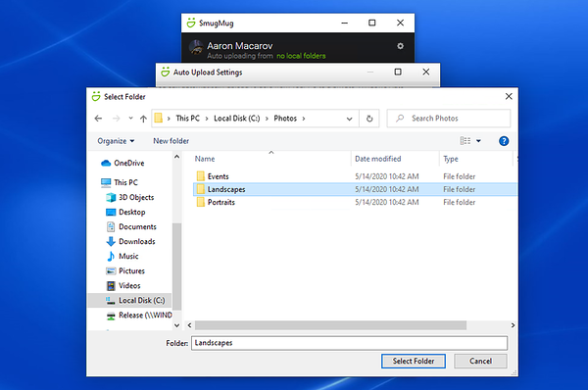Open the 'no local folders' link
This screenshot has height=390, width=588.
coord(301,56)
